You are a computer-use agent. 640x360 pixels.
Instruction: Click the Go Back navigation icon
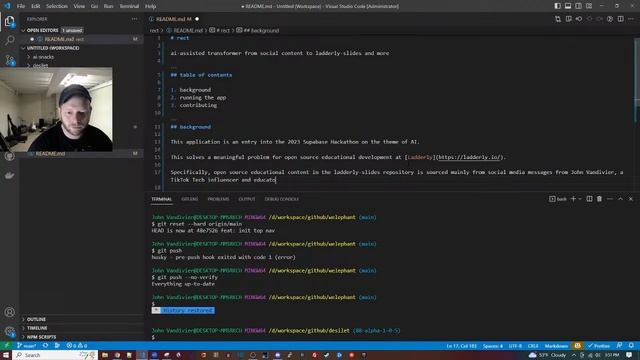pos(579,19)
